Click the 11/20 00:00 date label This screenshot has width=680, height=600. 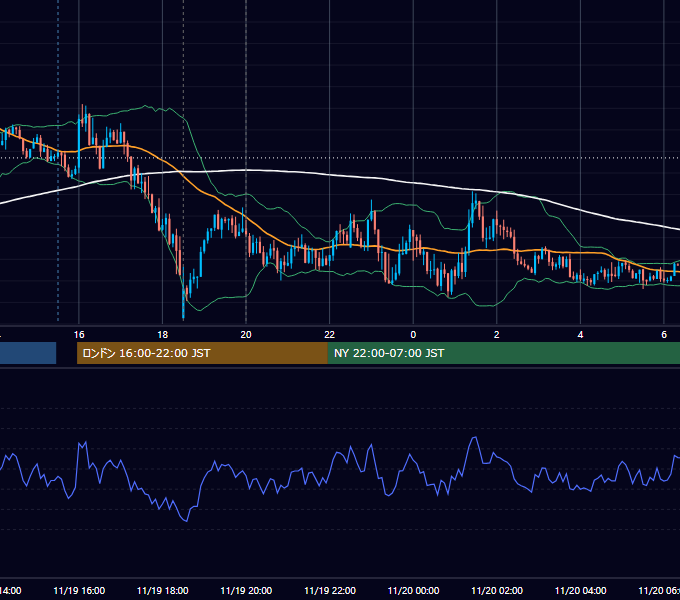click(413, 590)
